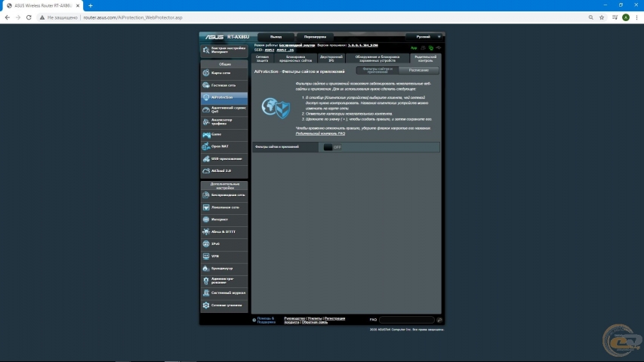Open the Open NAT icon
This screenshot has height=362, width=644.
(206, 146)
